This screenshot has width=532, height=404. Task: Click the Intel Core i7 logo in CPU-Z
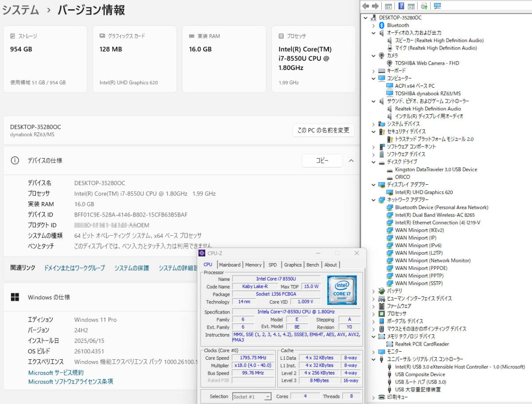pos(342,290)
